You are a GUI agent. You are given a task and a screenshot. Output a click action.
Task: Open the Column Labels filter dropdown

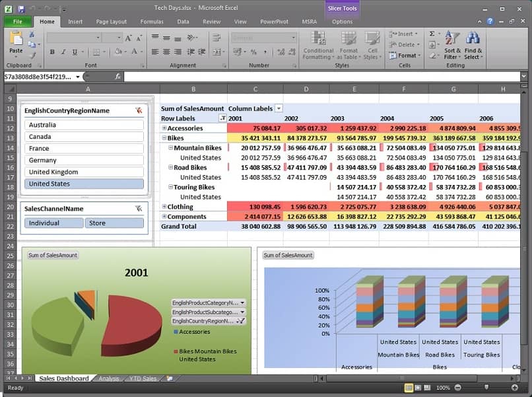pyautogui.click(x=279, y=109)
